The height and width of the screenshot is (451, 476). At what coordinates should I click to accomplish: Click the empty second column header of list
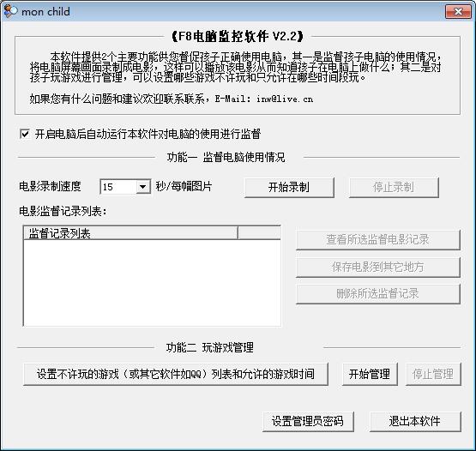[x=259, y=233]
